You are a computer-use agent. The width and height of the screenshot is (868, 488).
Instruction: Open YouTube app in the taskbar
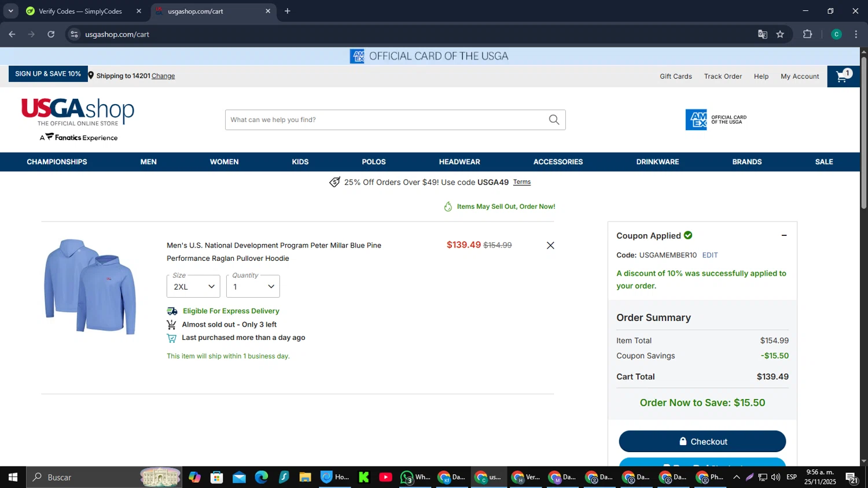tap(385, 477)
